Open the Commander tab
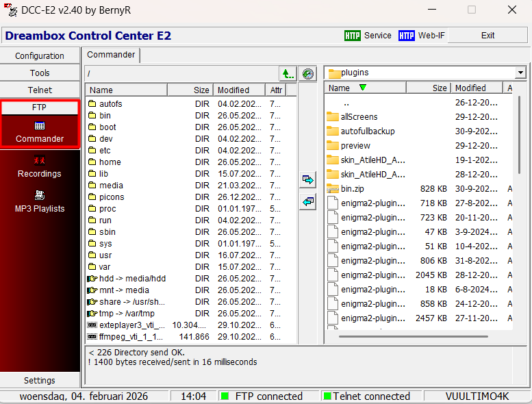Screen dimensions: 532x404 (x=111, y=55)
